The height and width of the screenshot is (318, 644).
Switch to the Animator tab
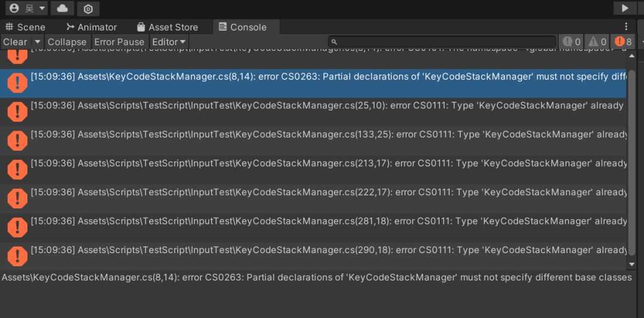point(91,27)
